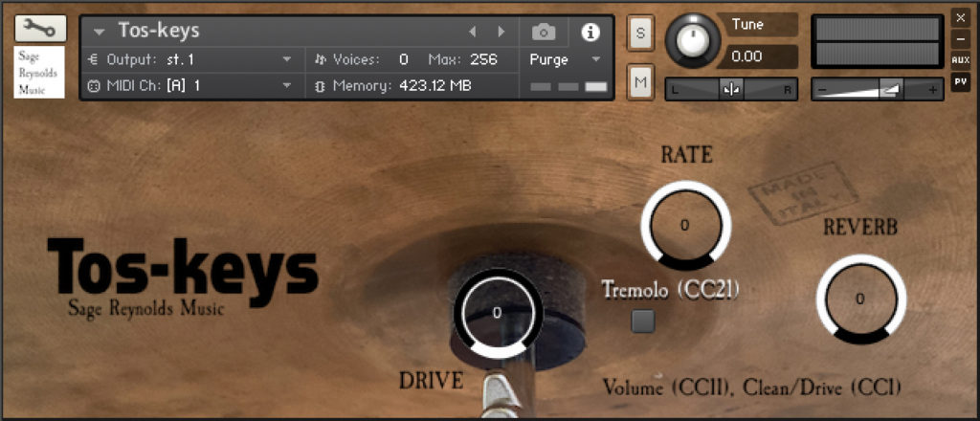
Task: Remove the instrument with the X button
Action: coord(960,17)
